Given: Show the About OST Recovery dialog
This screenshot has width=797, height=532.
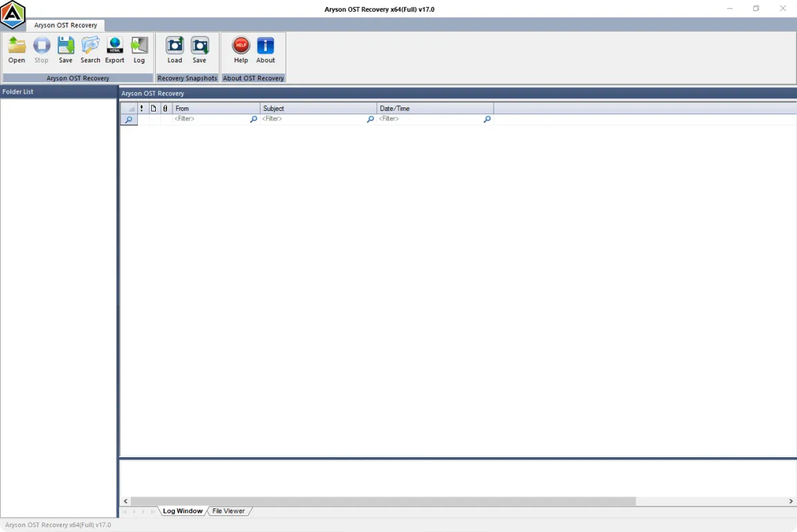Looking at the screenshot, I should (x=265, y=48).
